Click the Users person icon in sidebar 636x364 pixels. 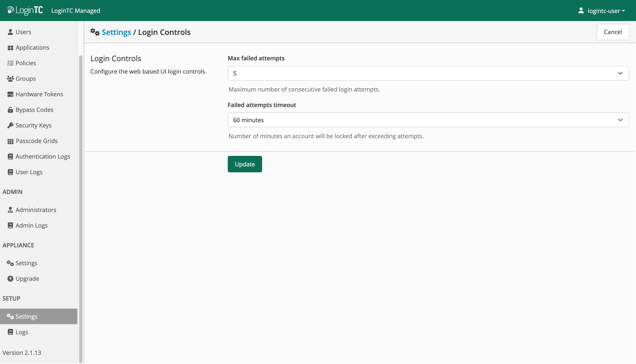tap(10, 32)
